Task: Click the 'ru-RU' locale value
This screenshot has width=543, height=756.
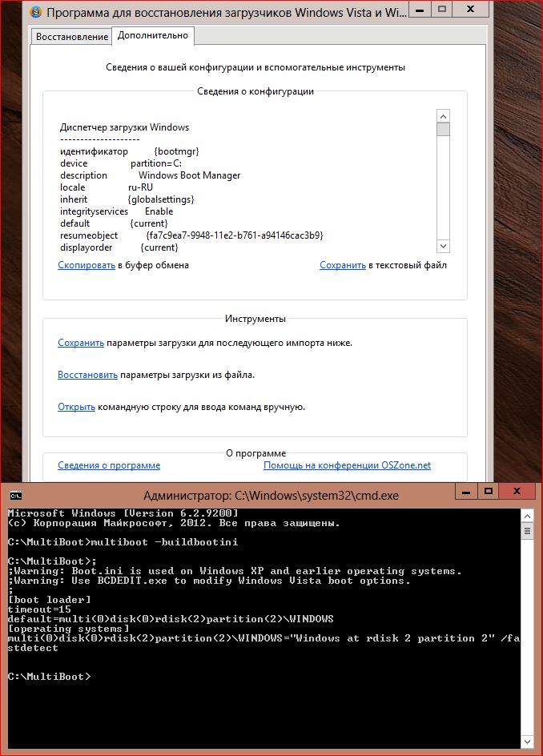Action: point(140,187)
